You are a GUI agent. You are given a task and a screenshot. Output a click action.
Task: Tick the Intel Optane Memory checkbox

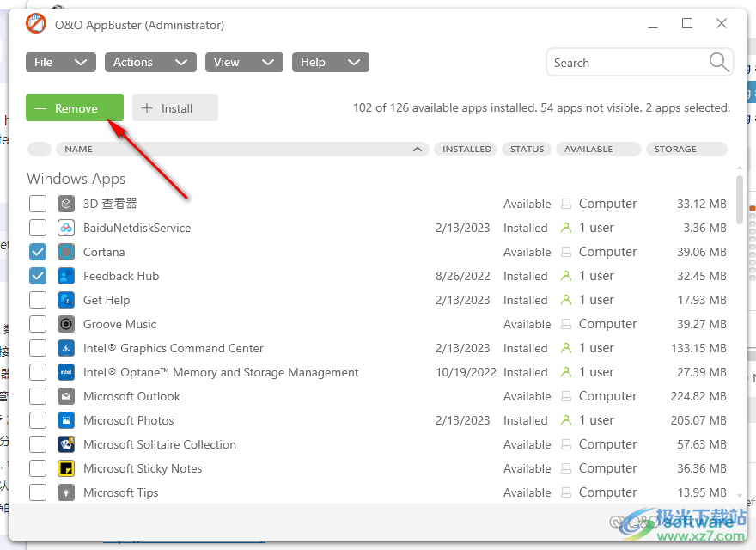point(38,372)
